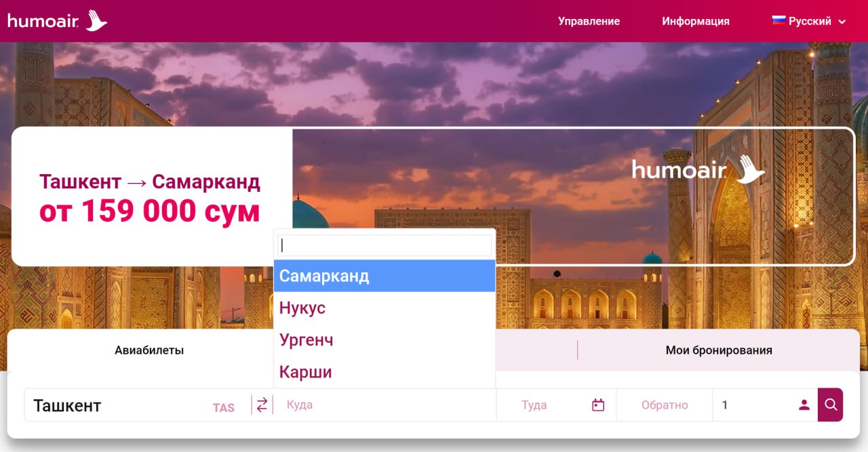868x452 pixels.
Task: Click the Обратно return date field
Action: (664, 405)
